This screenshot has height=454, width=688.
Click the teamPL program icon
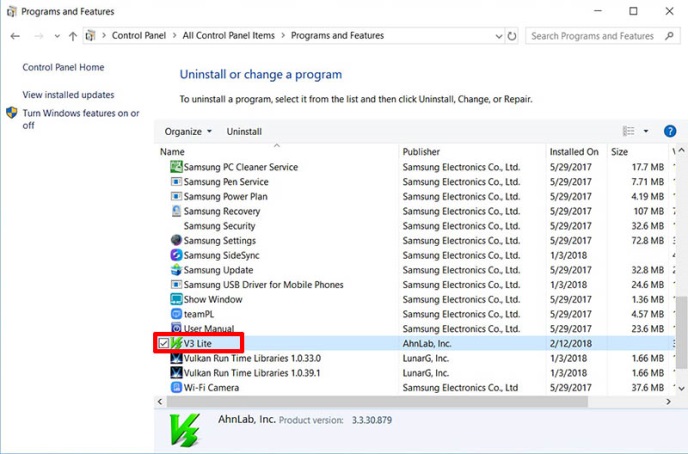pyautogui.click(x=176, y=314)
